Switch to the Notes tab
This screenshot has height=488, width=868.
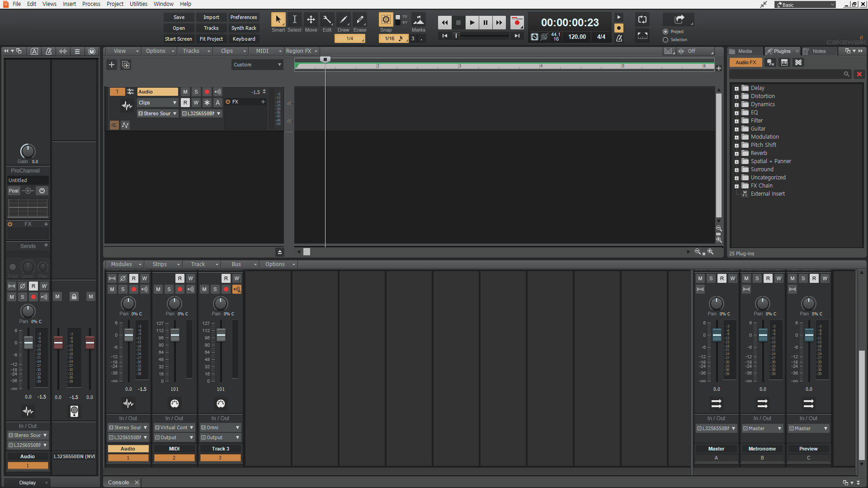(x=818, y=51)
